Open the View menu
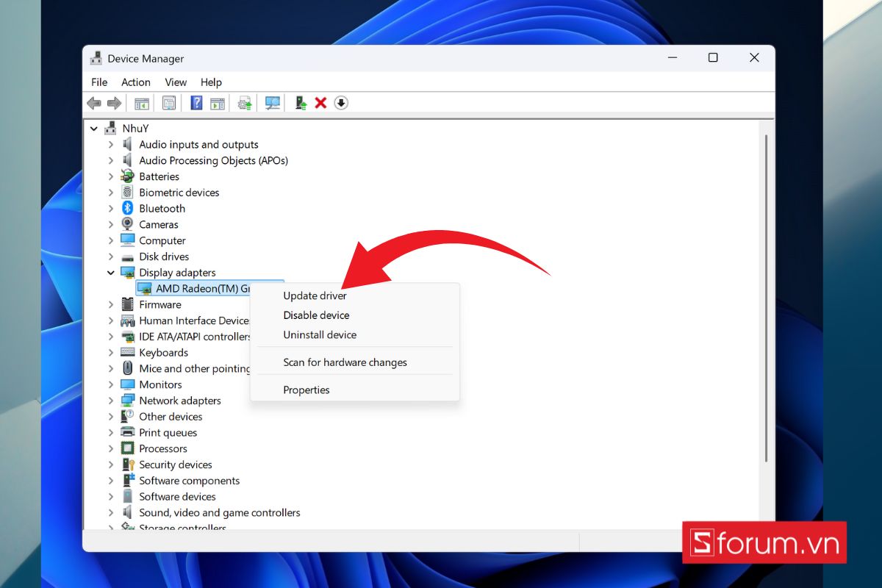 (176, 82)
